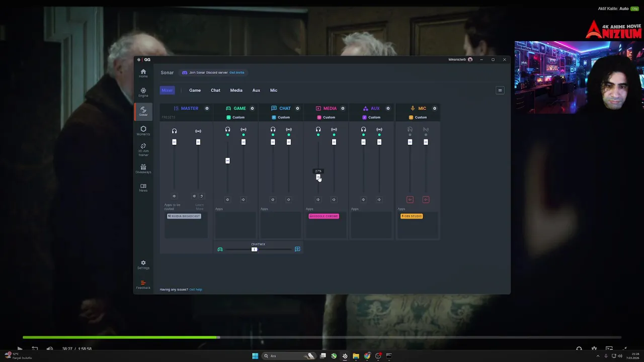This screenshot has height=362, width=644.
Task: Open video player settings gear
Action: [594, 348]
